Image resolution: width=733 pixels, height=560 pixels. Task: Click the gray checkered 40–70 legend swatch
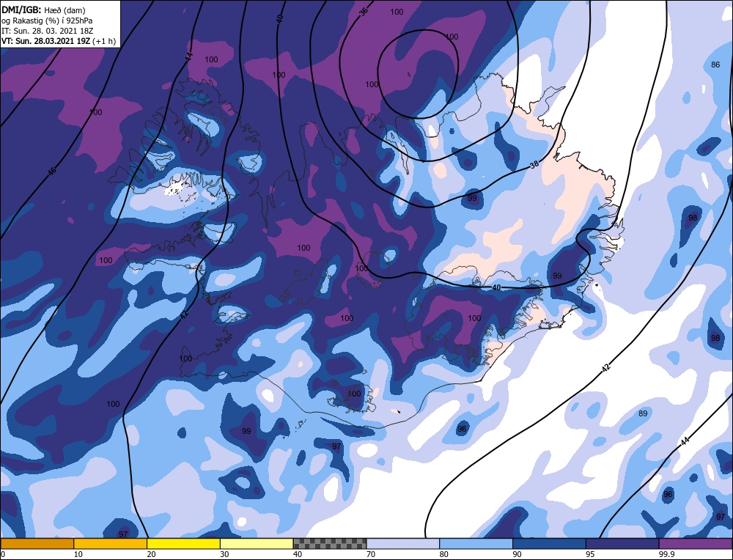[x=330, y=544]
